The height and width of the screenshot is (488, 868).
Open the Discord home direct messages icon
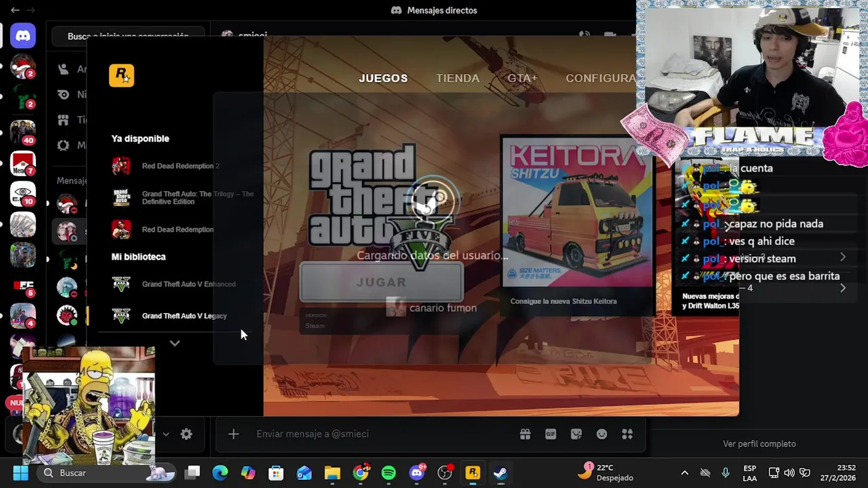pos(23,36)
